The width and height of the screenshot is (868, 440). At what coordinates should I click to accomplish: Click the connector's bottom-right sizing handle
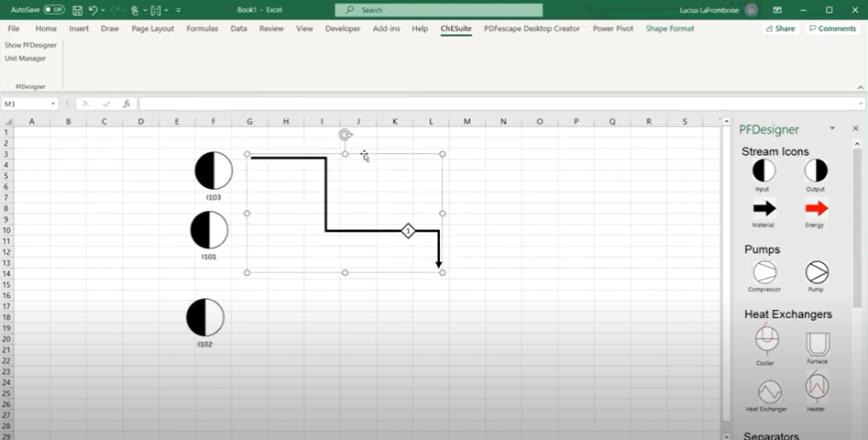point(443,273)
